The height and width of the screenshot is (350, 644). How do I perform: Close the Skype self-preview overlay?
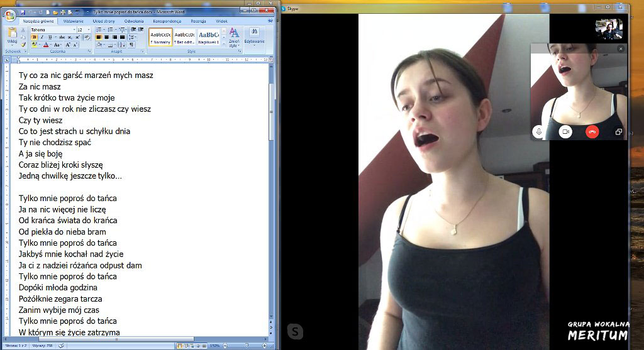[621, 49]
